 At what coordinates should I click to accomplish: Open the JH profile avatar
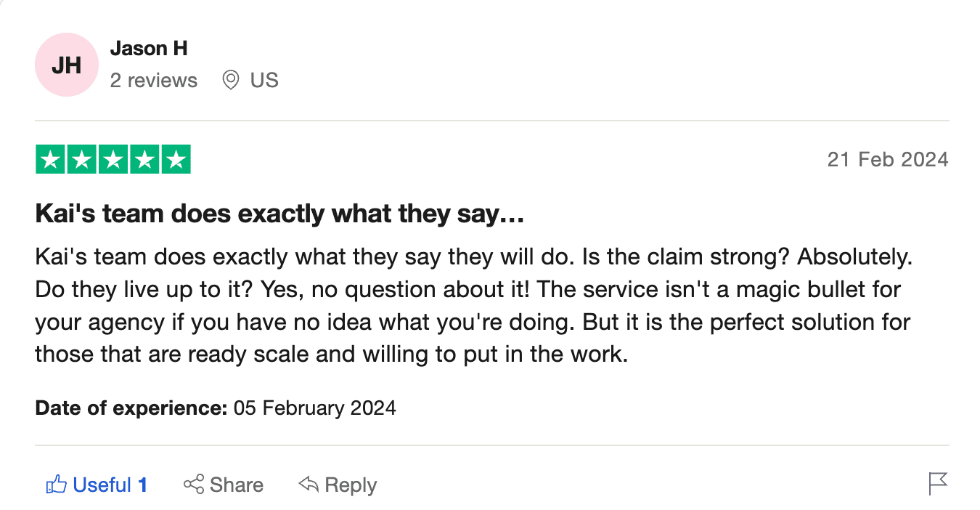click(66, 65)
